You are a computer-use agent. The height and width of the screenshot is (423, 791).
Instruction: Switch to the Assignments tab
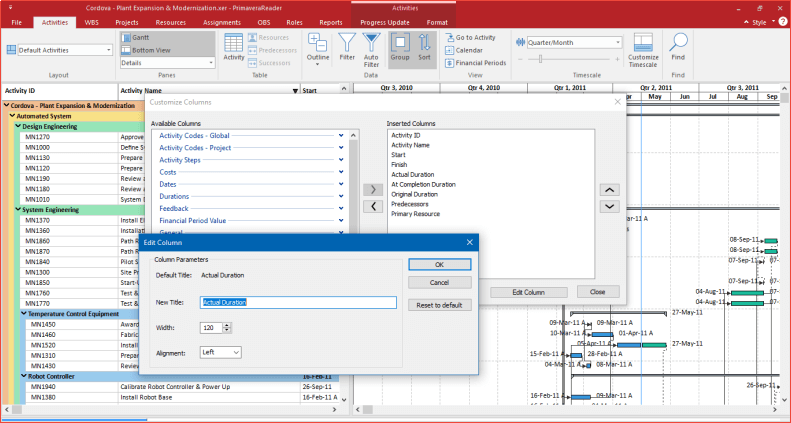click(222, 22)
